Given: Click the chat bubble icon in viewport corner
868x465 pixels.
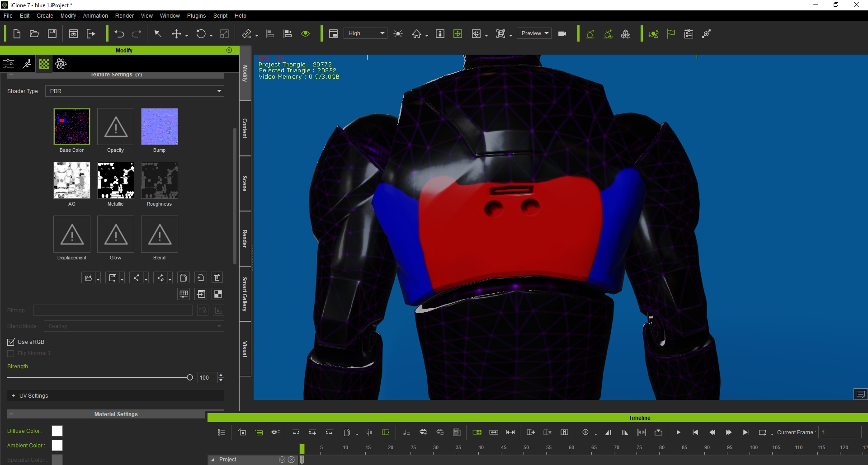Looking at the screenshot, I should [x=860, y=395].
